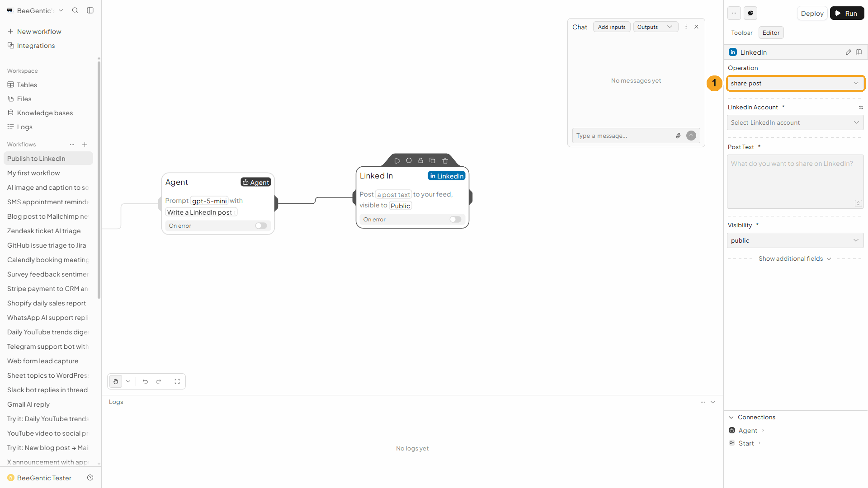Open the help icon next to BeeGentic Tester

point(90,478)
